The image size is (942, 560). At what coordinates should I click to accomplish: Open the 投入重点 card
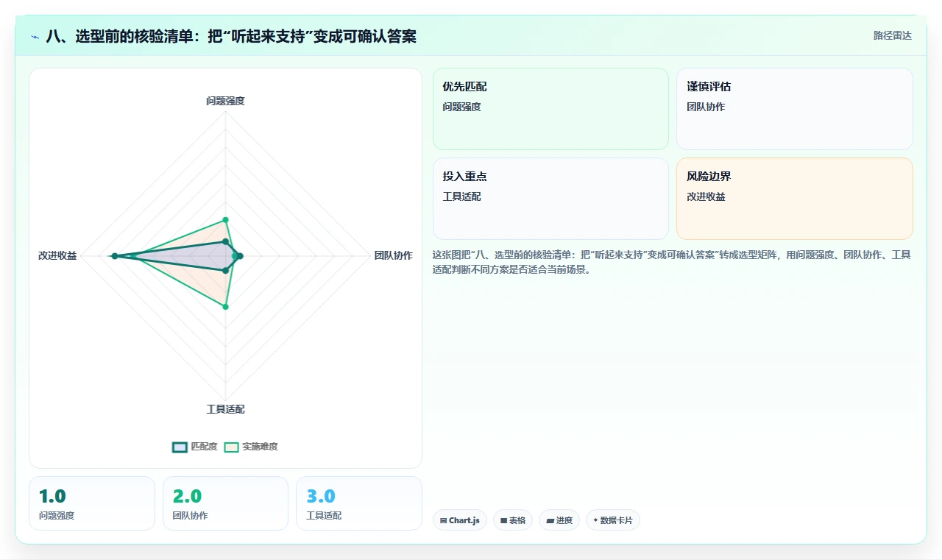click(x=550, y=199)
